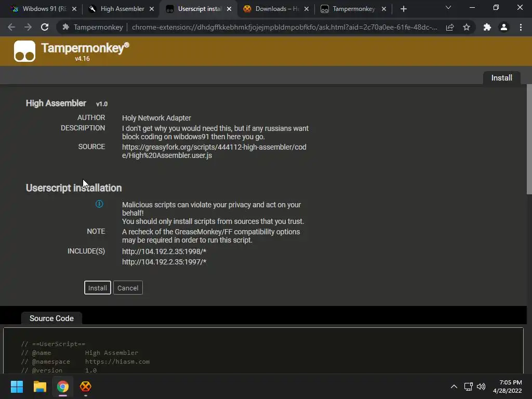
Task: Click the Chrome icon in the taskbar
Action: pyautogui.click(x=62, y=387)
